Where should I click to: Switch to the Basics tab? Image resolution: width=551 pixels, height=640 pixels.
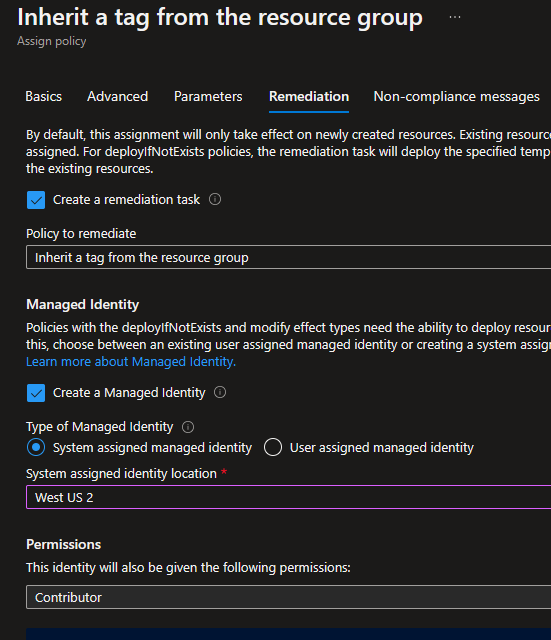coord(44,96)
